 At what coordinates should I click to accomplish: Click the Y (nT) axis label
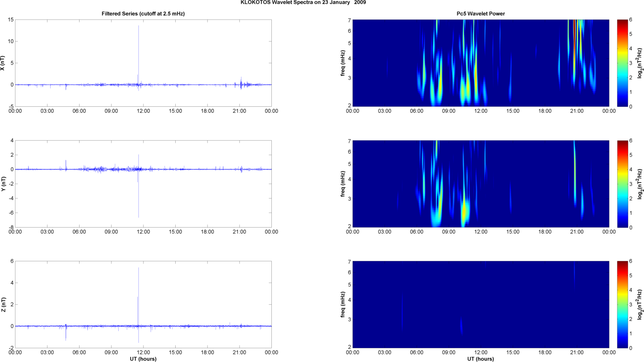click(3, 184)
